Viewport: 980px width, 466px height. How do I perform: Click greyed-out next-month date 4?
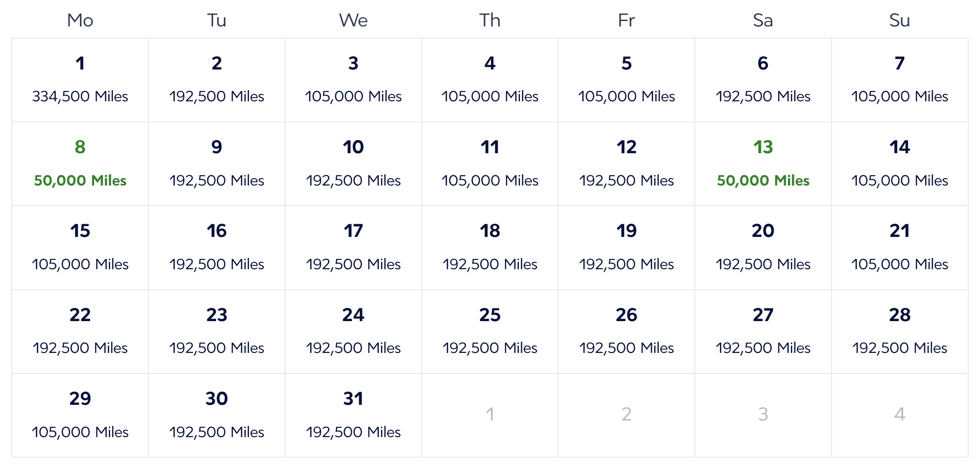coord(900,415)
